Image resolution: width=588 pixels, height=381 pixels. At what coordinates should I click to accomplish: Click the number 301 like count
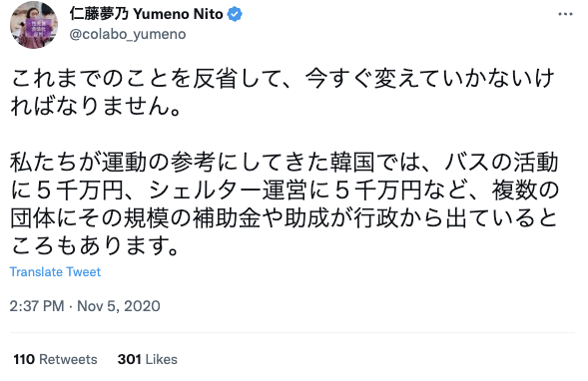pos(129,359)
